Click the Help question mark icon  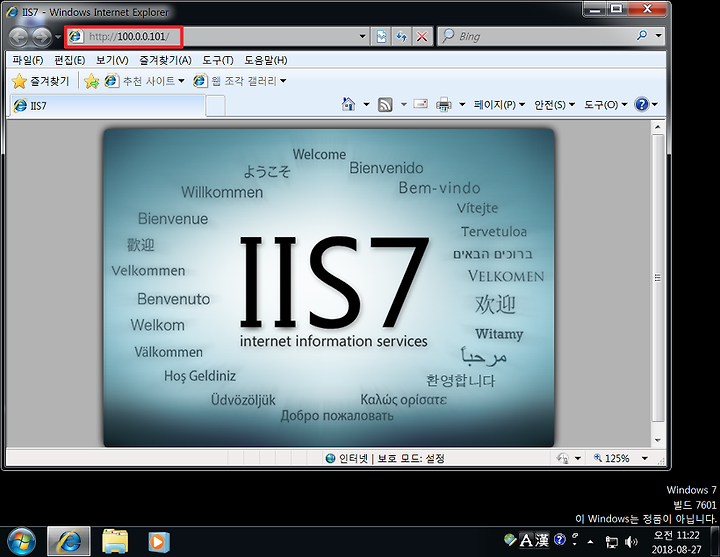[x=641, y=105]
